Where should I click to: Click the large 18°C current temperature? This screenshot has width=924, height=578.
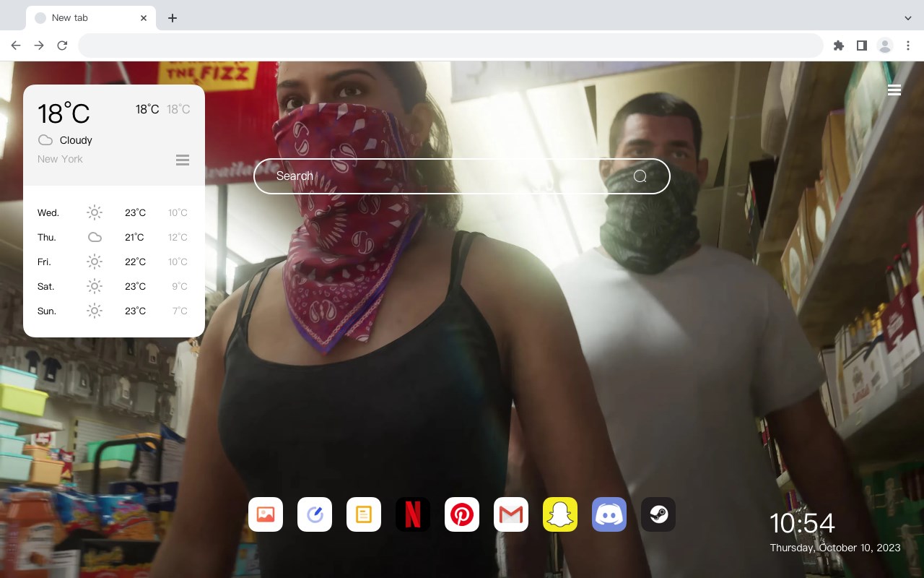tap(64, 113)
